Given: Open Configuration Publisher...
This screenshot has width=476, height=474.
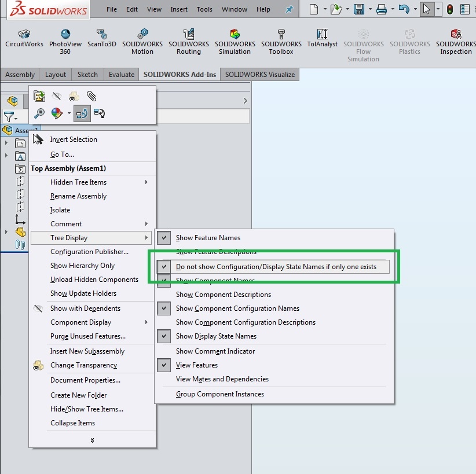Looking at the screenshot, I should [89, 252].
